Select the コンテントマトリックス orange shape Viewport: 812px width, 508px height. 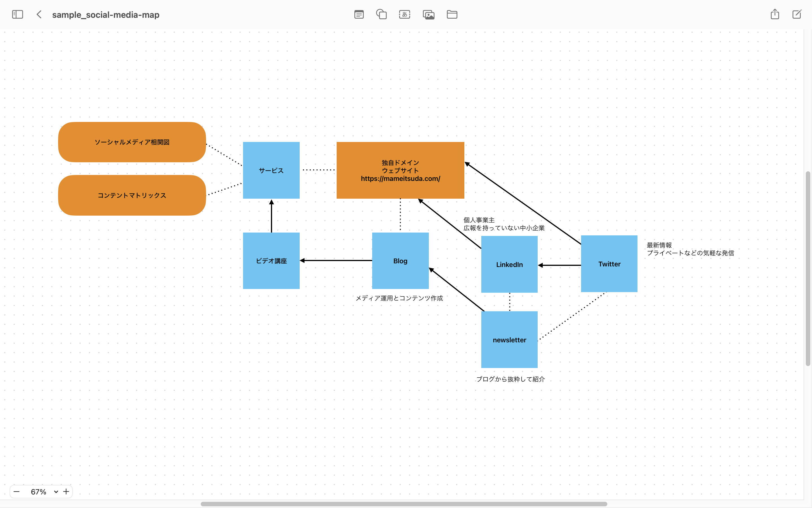[132, 195]
